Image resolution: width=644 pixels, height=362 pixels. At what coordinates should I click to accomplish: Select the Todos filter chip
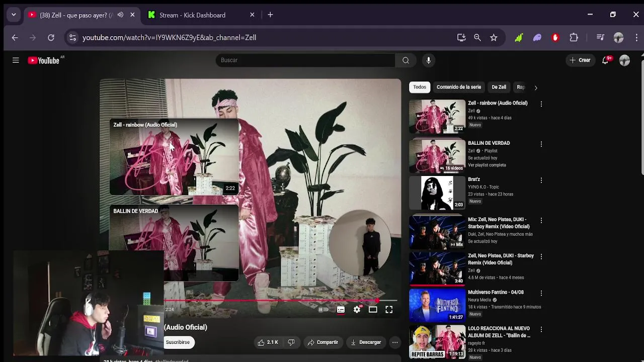(420, 87)
